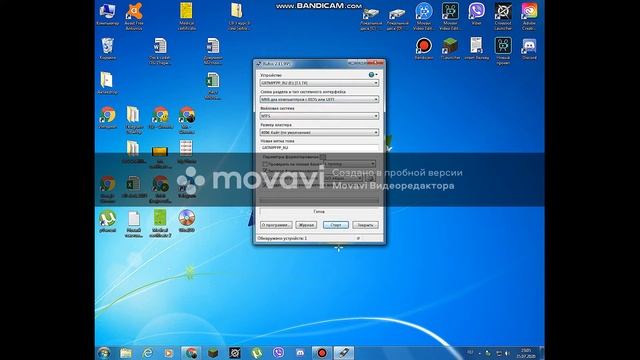
Task: Select Новый проект Movavi desktop icon
Action: (x=503, y=51)
